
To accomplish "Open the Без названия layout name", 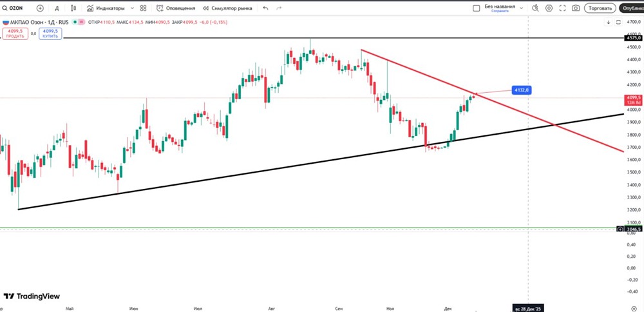I will point(500,6).
